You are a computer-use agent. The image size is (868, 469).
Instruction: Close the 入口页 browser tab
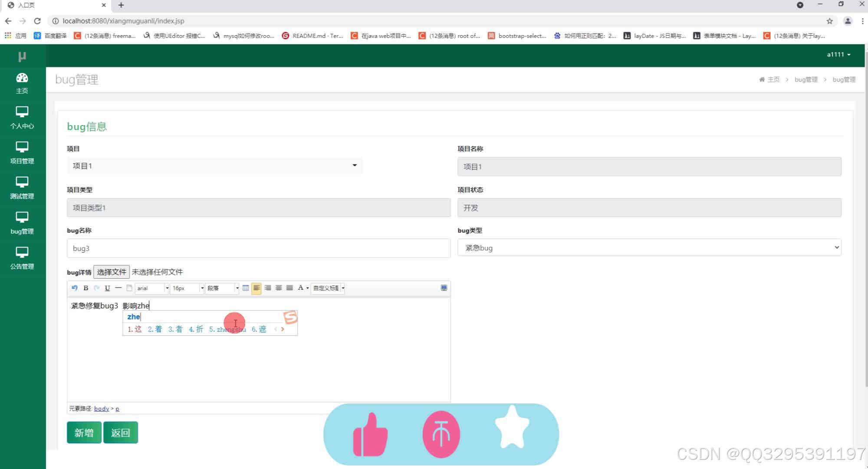coord(104,5)
